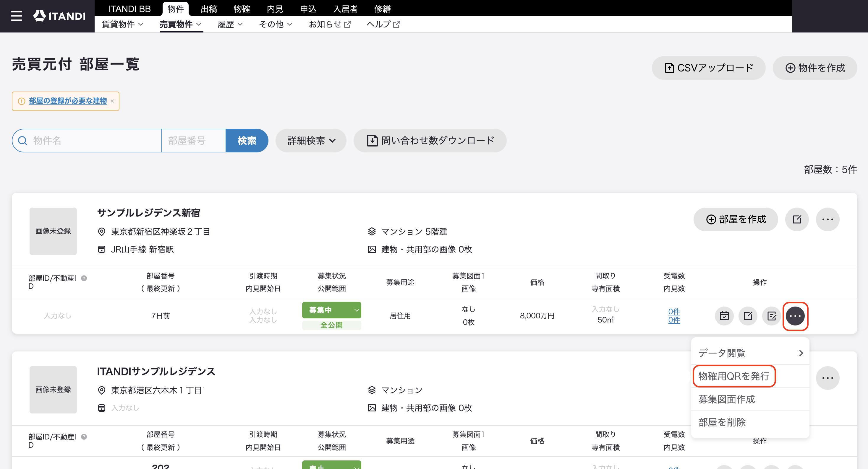Open the 申込 tab
The width and height of the screenshot is (868, 469).
(x=308, y=9)
